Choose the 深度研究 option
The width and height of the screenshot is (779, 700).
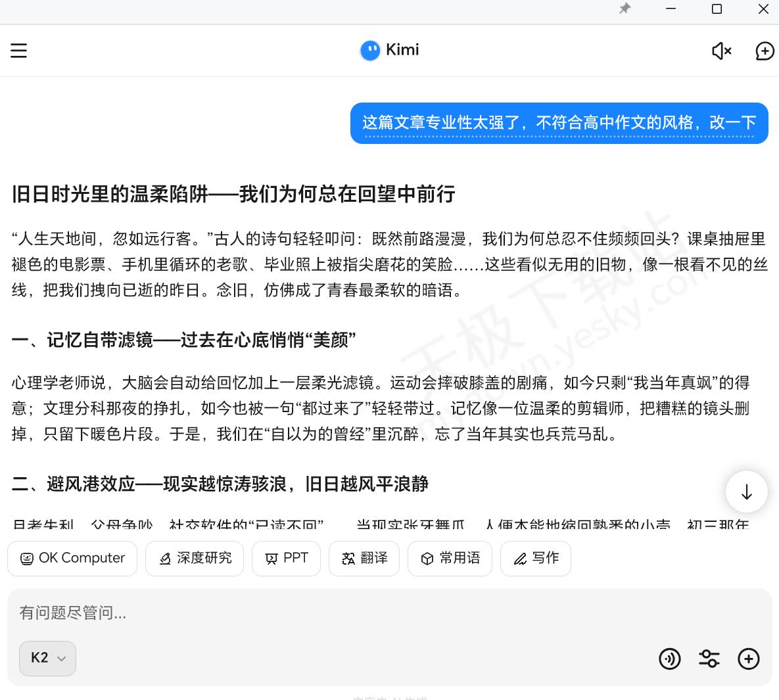[x=195, y=558]
